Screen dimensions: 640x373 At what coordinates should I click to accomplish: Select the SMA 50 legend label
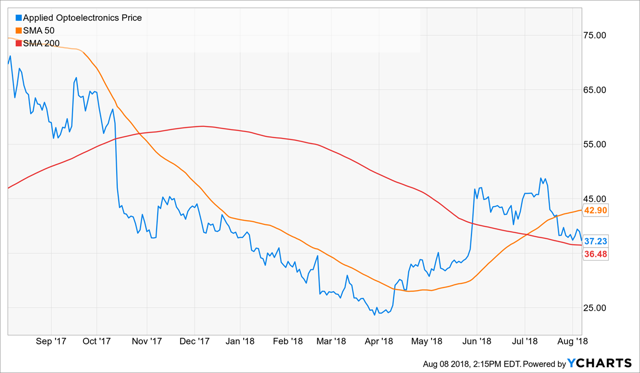[39, 31]
